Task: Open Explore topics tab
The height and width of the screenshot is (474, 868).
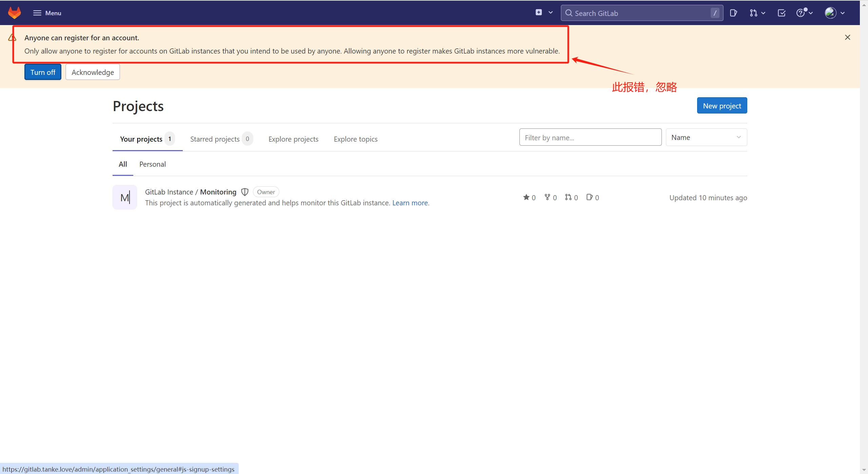Action: (x=355, y=139)
